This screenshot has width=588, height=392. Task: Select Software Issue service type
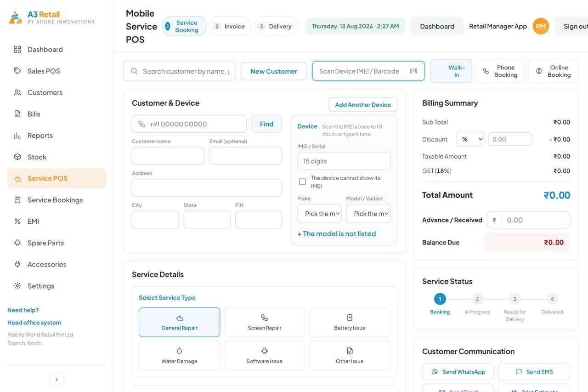click(x=265, y=355)
